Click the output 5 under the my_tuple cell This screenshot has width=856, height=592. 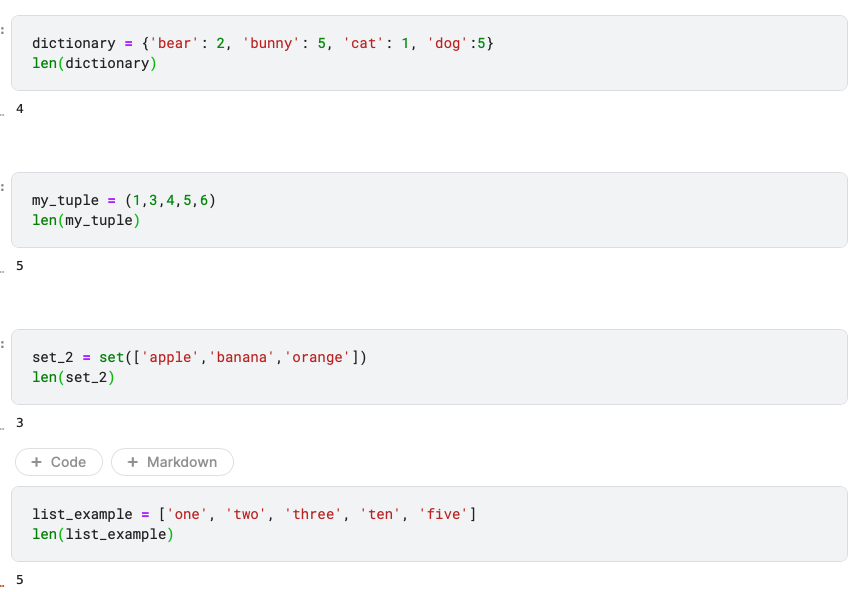(x=20, y=266)
